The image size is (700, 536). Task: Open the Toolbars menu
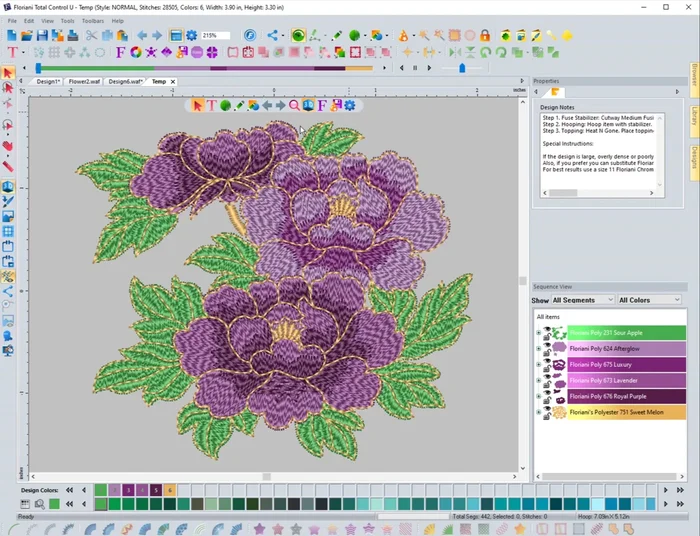click(x=92, y=20)
